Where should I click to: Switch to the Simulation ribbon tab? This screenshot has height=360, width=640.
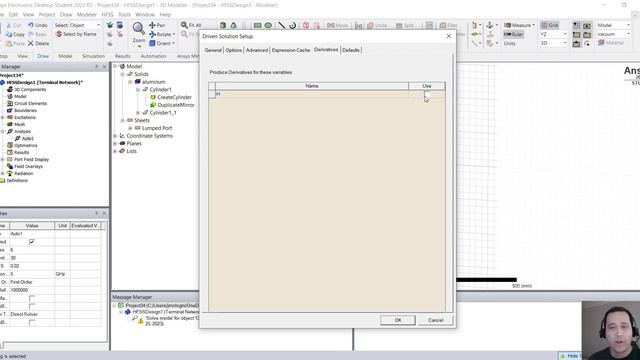pos(93,56)
